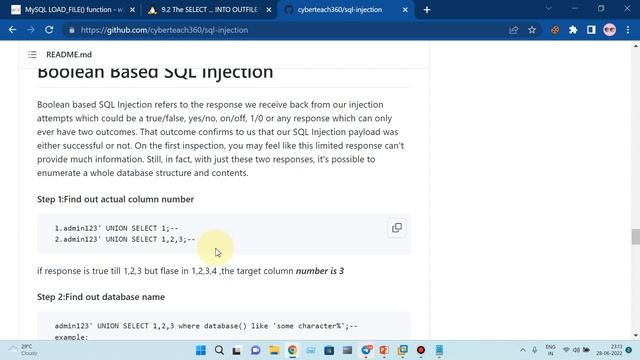Open the notification count badge
This screenshot has height=360, width=640.
(x=629, y=350)
